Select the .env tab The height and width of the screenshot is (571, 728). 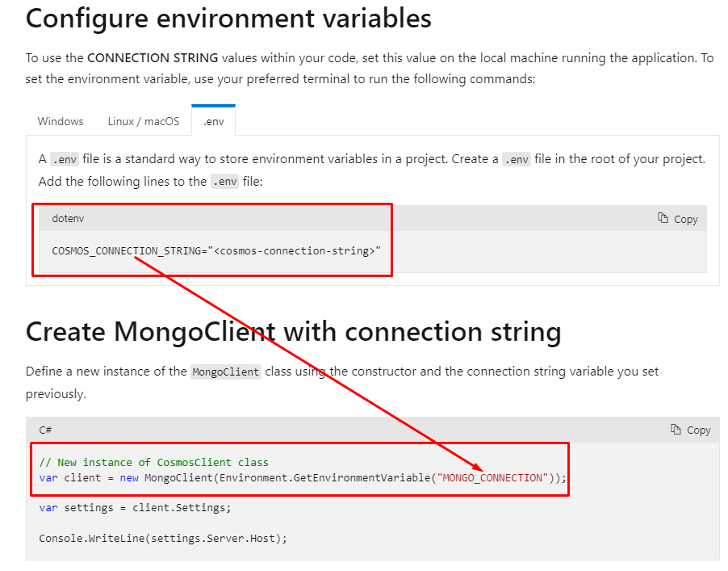click(213, 121)
